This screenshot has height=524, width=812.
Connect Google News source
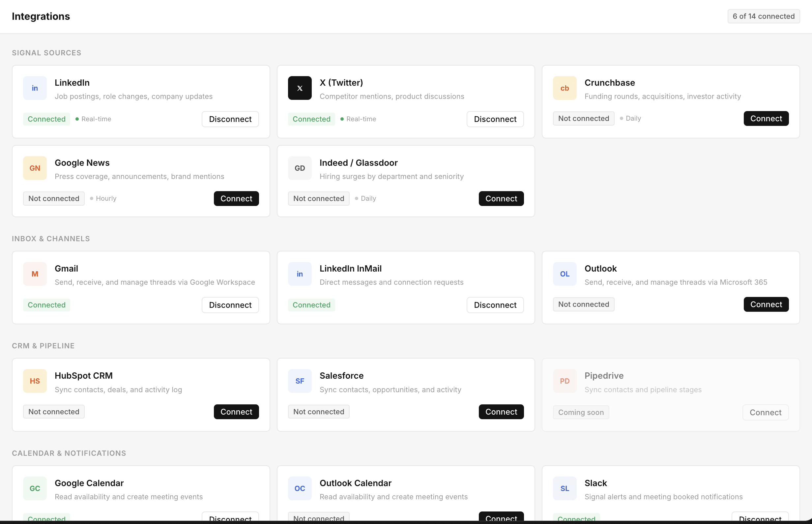tap(236, 198)
